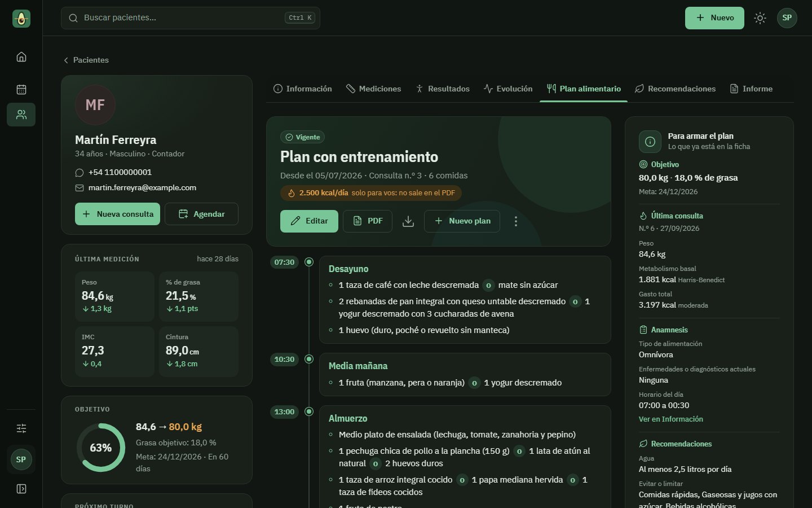The width and height of the screenshot is (812, 508).
Task: Click the Nuevo button
Action: [714, 18]
